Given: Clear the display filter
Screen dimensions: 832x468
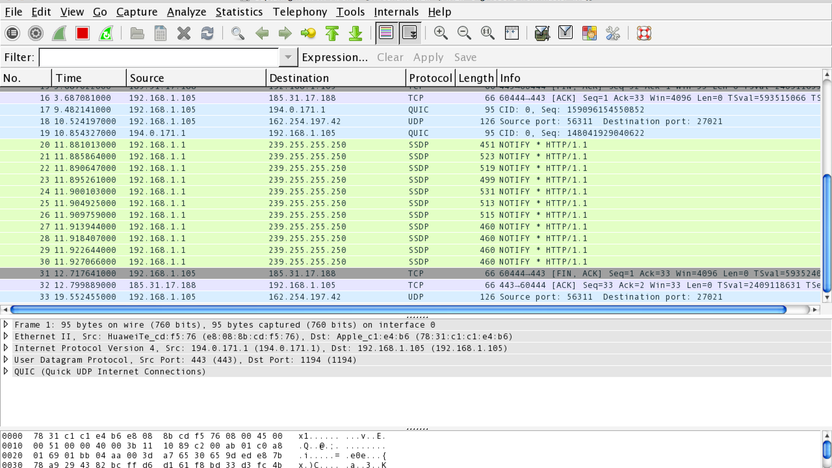Looking at the screenshot, I should (390, 57).
